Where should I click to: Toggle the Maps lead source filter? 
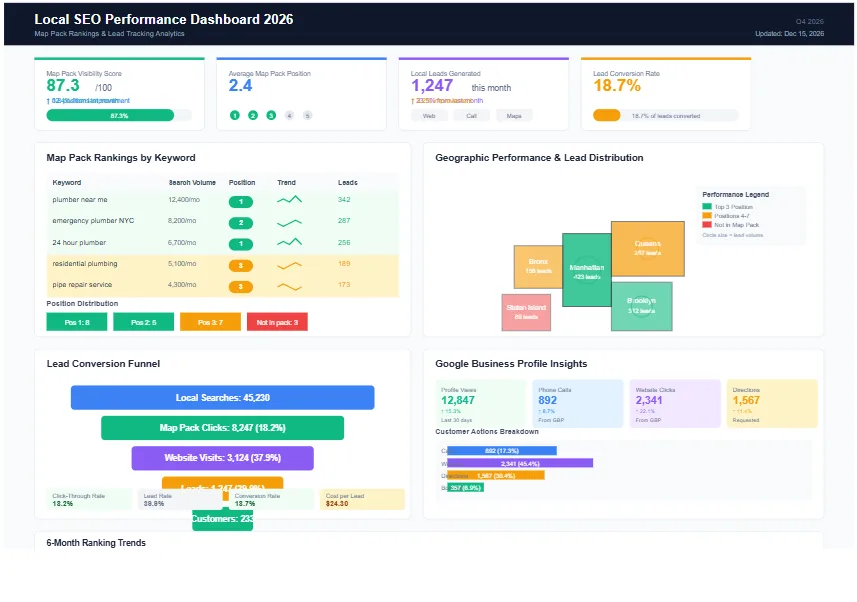pyautogui.click(x=513, y=115)
